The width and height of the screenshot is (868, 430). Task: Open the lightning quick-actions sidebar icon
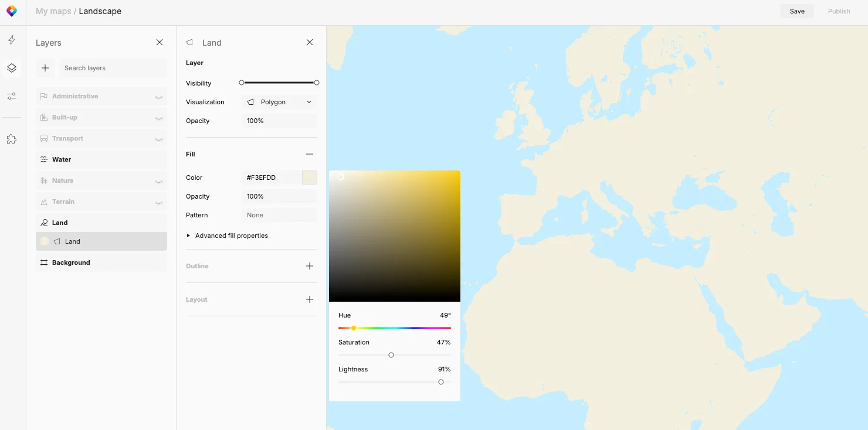(x=12, y=40)
